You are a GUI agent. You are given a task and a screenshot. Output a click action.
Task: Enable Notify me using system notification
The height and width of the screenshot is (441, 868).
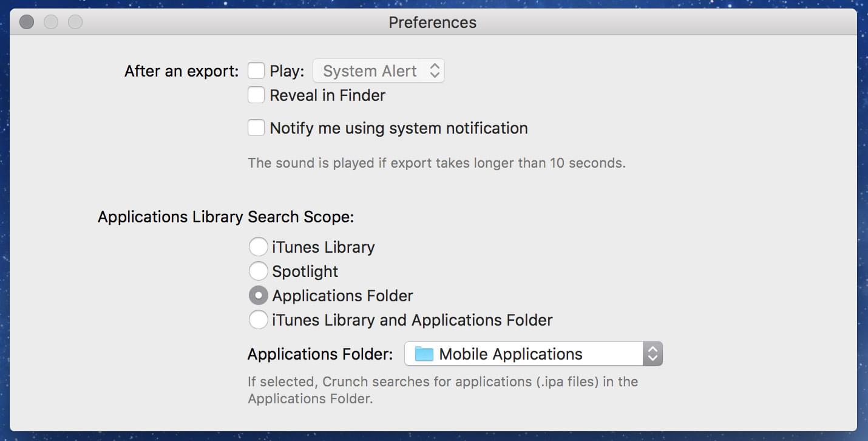(256, 128)
